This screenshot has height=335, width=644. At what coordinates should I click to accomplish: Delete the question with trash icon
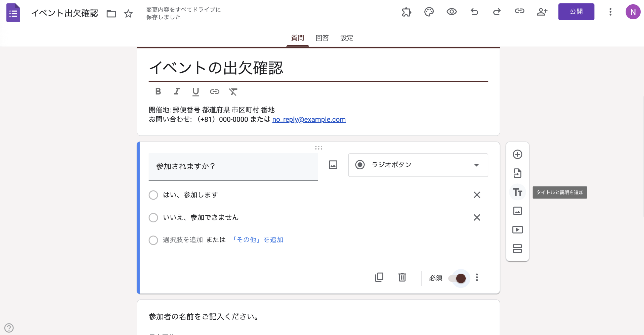[x=402, y=277]
